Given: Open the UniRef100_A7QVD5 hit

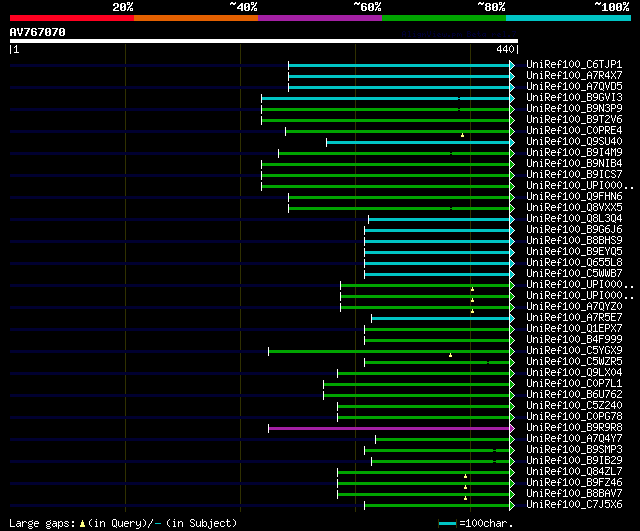Looking at the screenshot, I should pyautogui.click(x=574, y=87).
